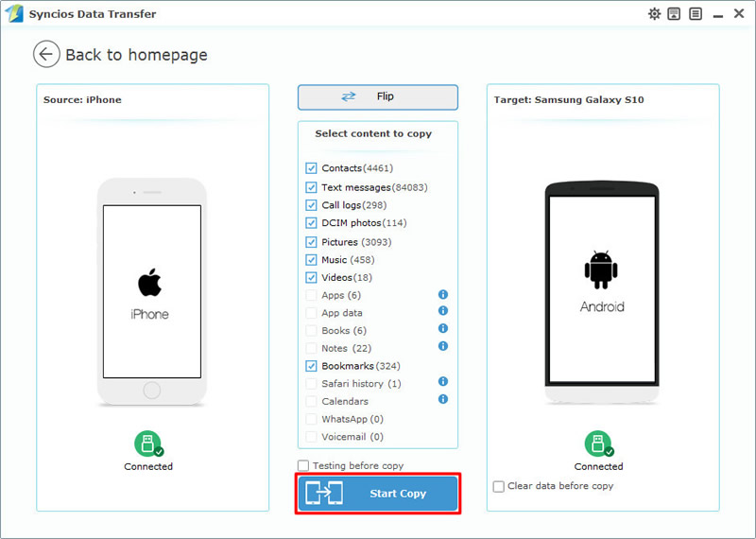Image resolution: width=756 pixels, height=539 pixels.
Task: Tick the Notes checkbox
Action: (311, 348)
